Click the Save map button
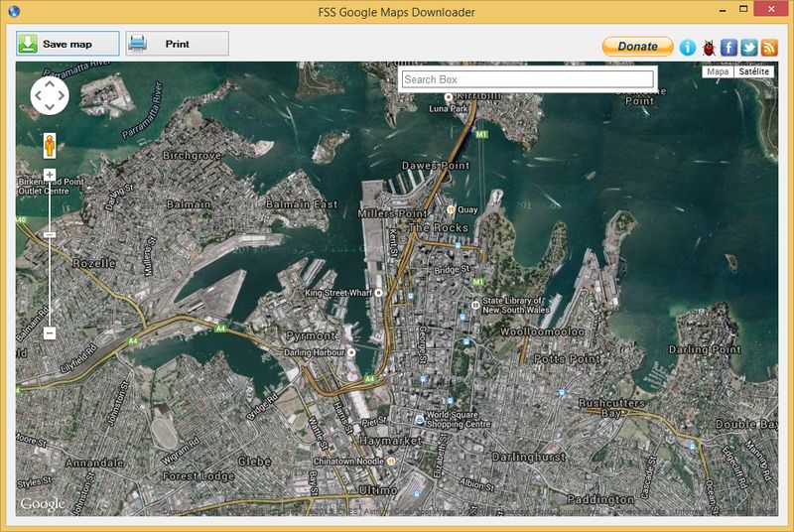Screen dimensions: 794x532 (x=67, y=44)
